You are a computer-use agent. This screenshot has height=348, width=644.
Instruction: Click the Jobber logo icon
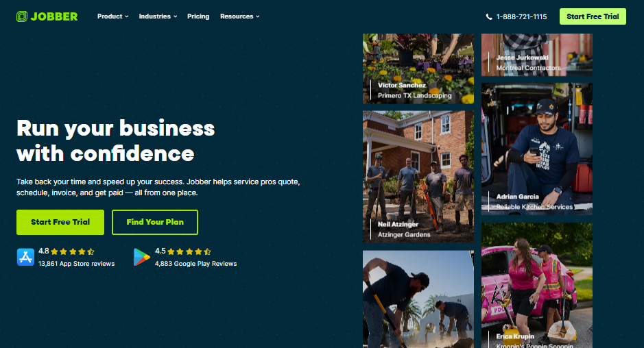[22, 16]
